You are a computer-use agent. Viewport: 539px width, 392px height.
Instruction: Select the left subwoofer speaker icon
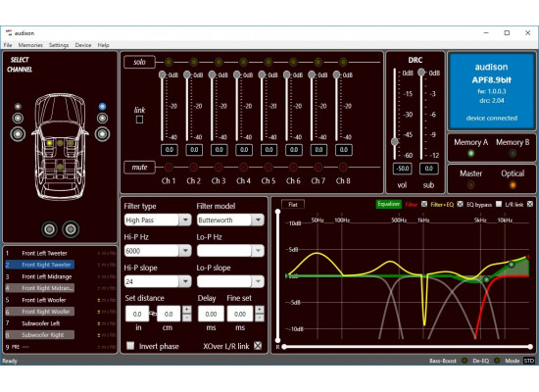49,229
